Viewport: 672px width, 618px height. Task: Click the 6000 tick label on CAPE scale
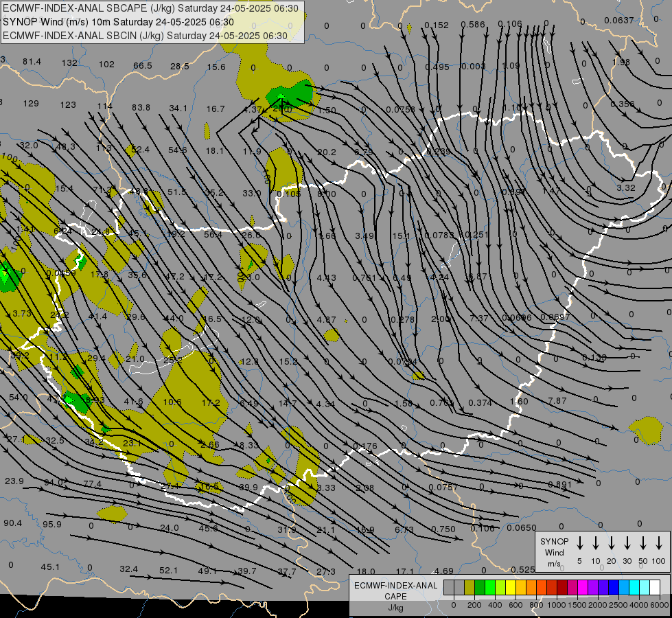tap(660, 605)
